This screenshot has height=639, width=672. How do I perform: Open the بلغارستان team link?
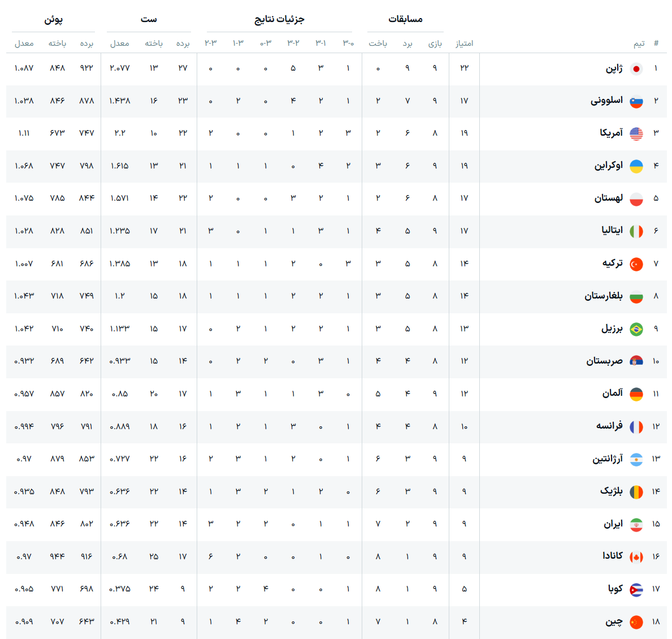604,296
